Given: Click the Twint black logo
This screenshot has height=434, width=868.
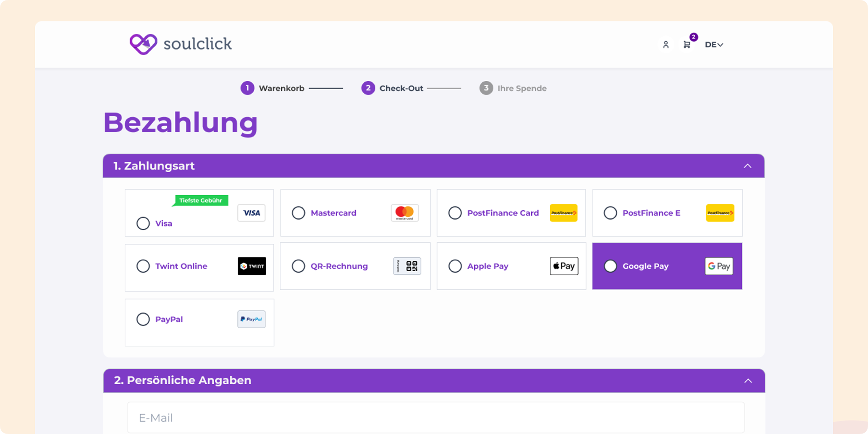Looking at the screenshot, I should tap(252, 266).
